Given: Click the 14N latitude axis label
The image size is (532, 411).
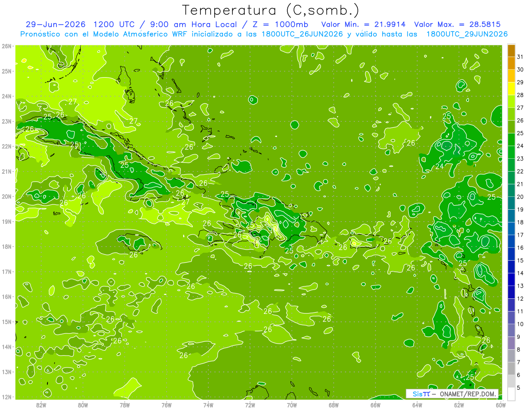Looking at the screenshot, I should [7, 347].
